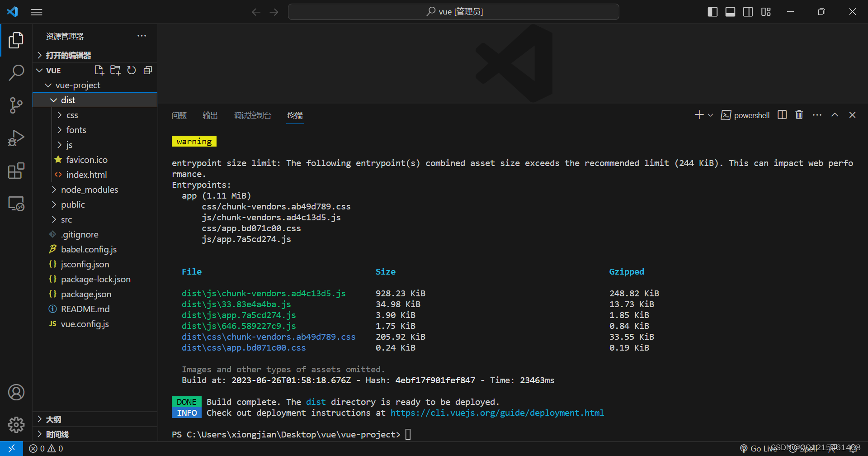The height and width of the screenshot is (456, 868).
Task: Open the Search view in activity bar
Action: coord(16,73)
